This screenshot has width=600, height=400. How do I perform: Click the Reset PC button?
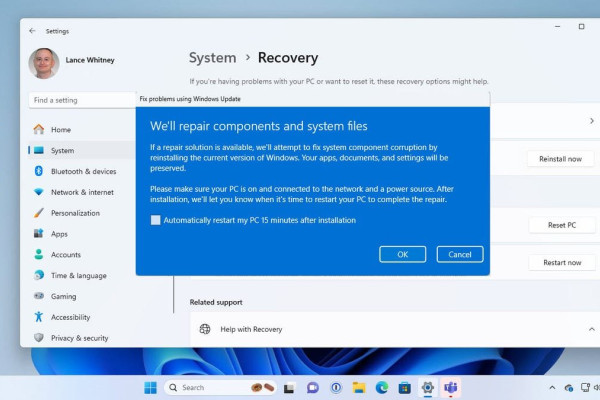562,225
